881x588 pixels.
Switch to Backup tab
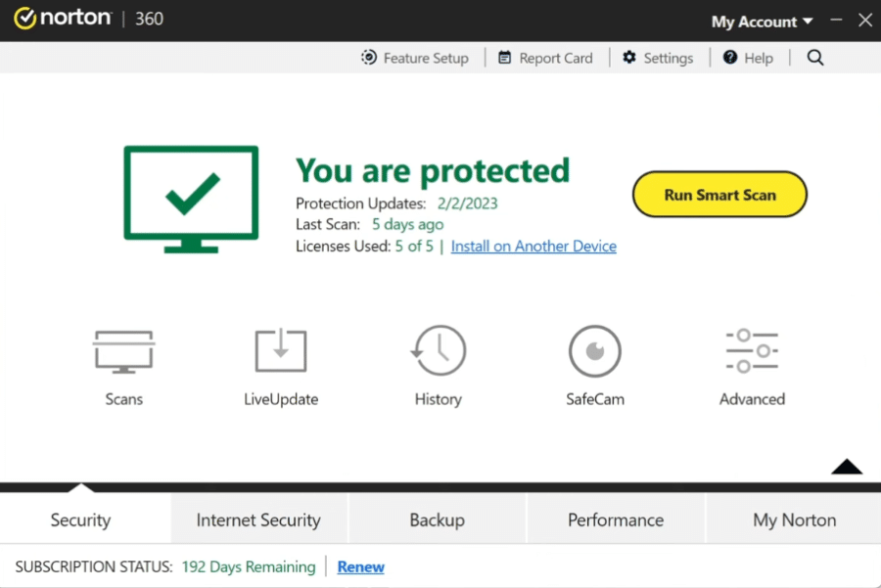[438, 520]
